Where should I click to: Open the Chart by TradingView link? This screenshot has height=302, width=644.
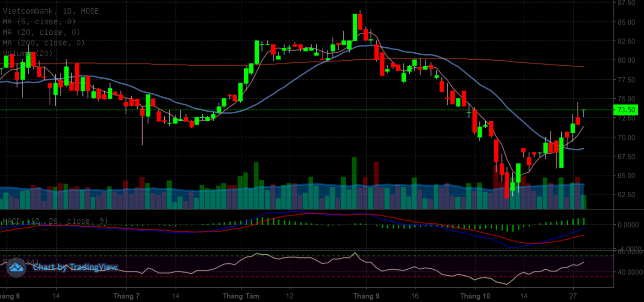click(x=75, y=268)
